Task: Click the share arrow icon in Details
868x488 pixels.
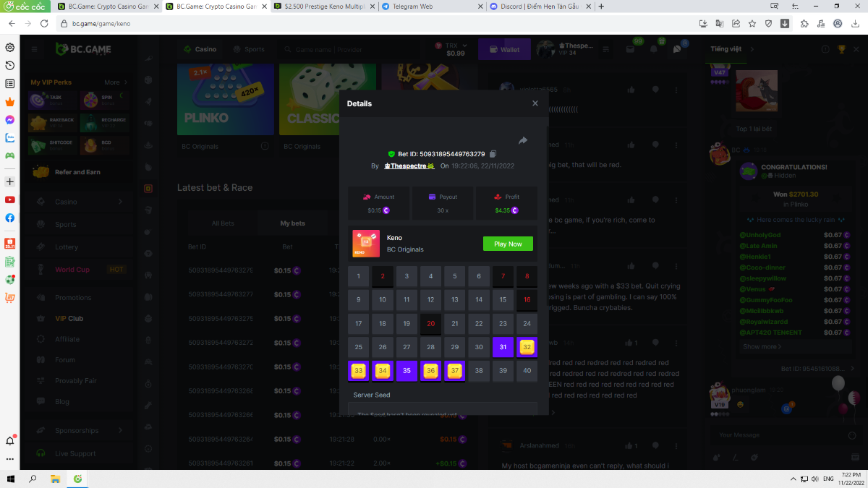Action: point(523,140)
